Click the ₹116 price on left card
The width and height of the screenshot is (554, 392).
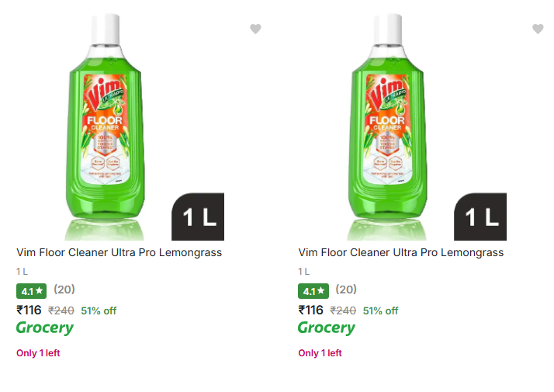coord(29,310)
